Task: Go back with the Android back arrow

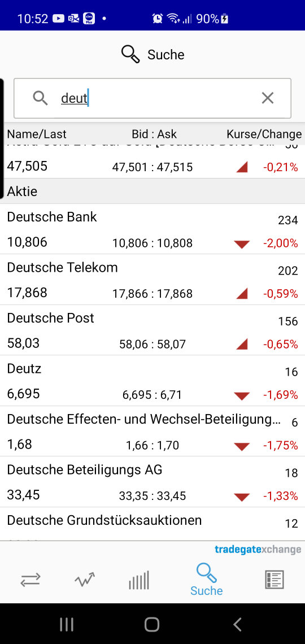Action: click(x=237, y=625)
